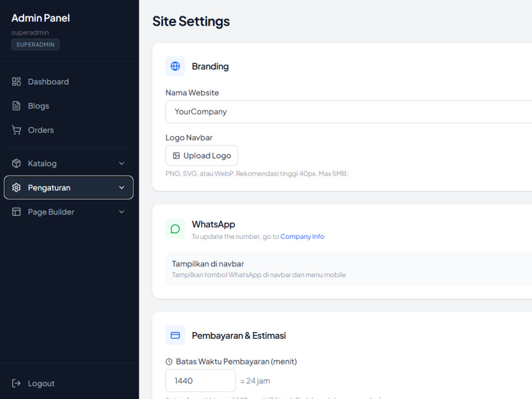Click the Branding globe icon
This screenshot has width=532, height=399.
pos(175,66)
